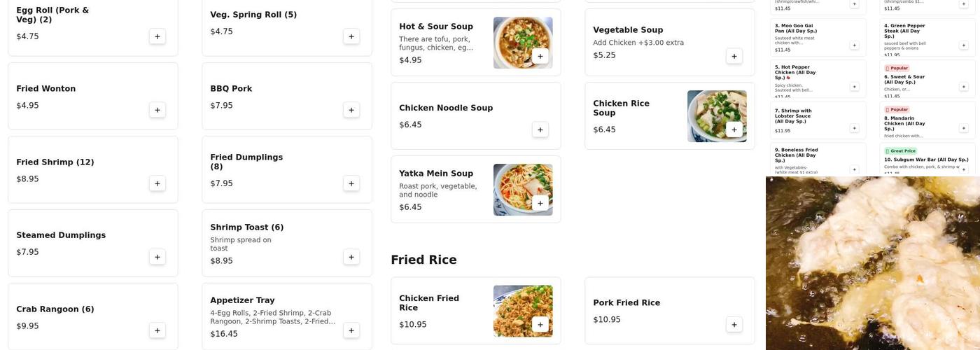Add Moo Goo Gai Pan special
Screen dimensions: 980x350
854,45
